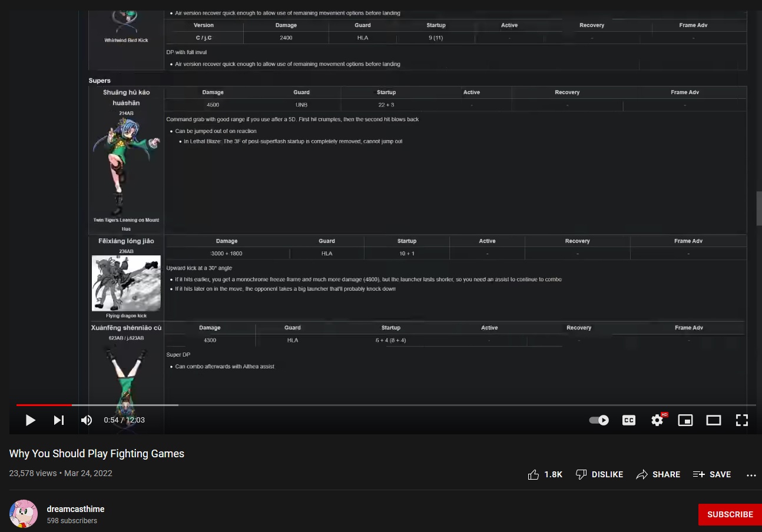Mute the video volume
The image size is (762, 532).
pos(87,420)
